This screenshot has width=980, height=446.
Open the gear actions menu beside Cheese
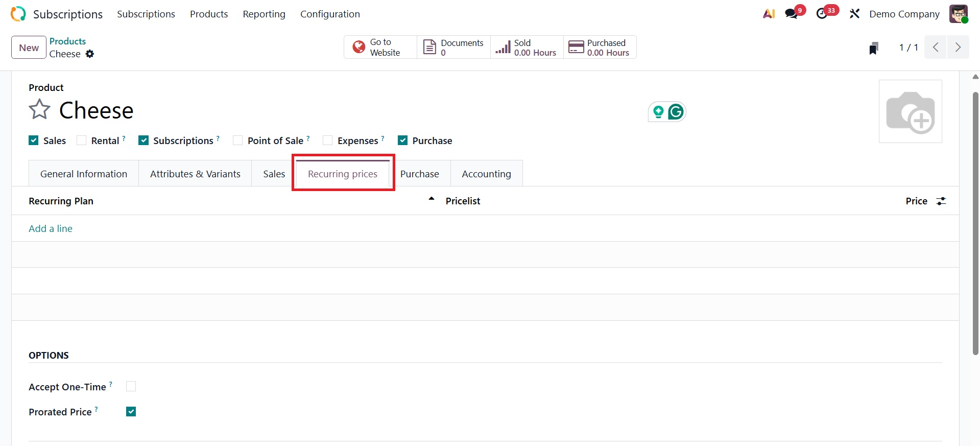click(90, 54)
